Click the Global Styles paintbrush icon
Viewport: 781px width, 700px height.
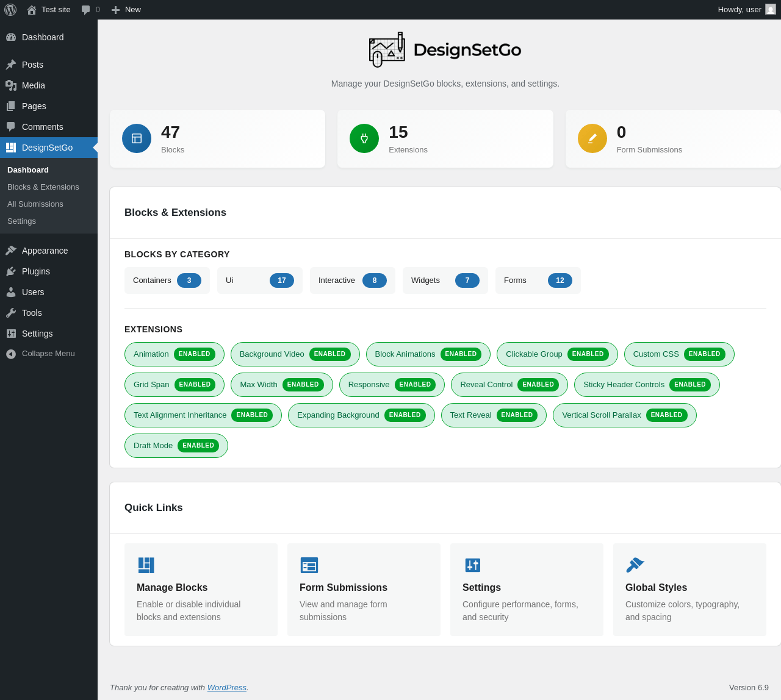(x=635, y=565)
